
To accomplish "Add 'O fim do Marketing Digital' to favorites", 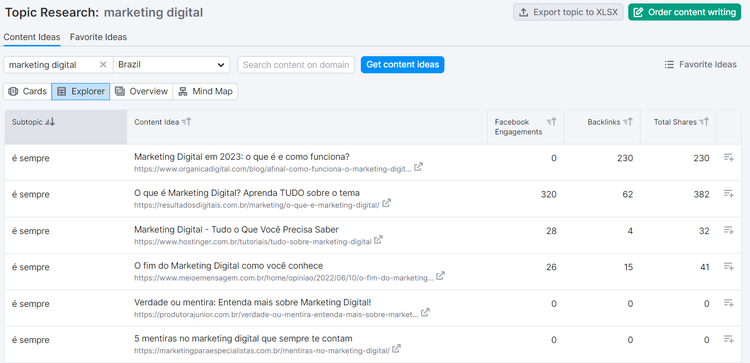I will click(x=728, y=266).
